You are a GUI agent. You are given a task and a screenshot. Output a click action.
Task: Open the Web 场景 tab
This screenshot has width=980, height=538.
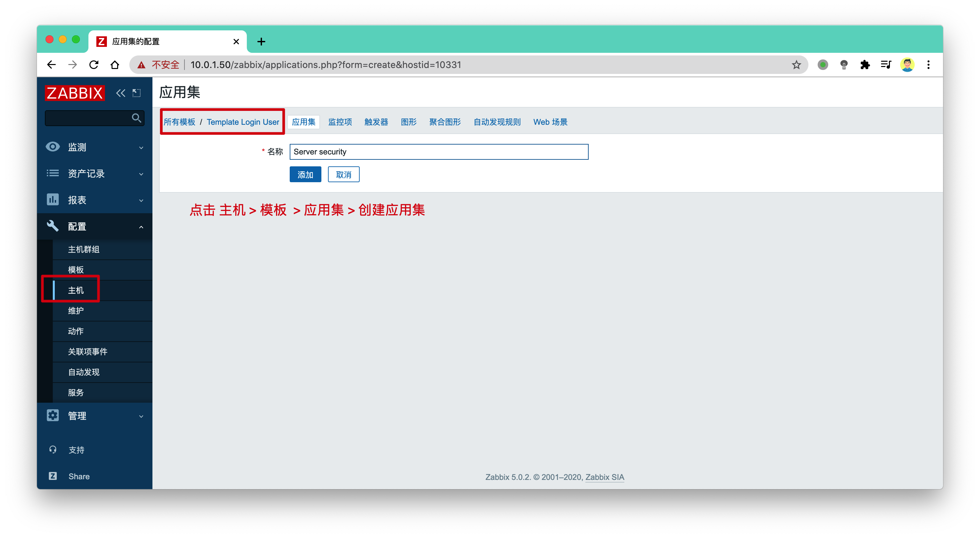coord(550,122)
